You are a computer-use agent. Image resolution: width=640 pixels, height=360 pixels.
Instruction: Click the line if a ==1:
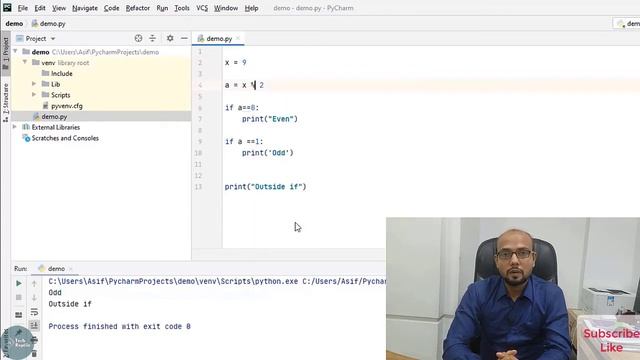[x=244, y=142]
